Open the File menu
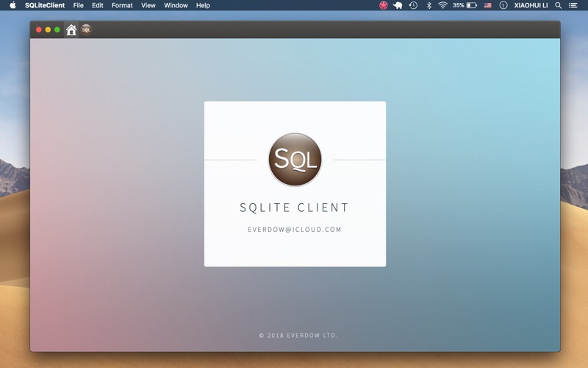This screenshot has height=368, width=588. coord(79,5)
